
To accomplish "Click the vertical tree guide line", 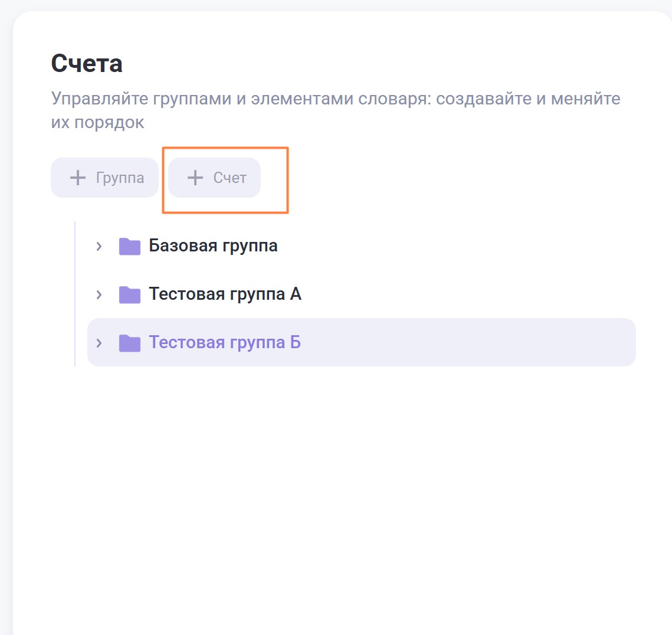I will (x=75, y=294).
